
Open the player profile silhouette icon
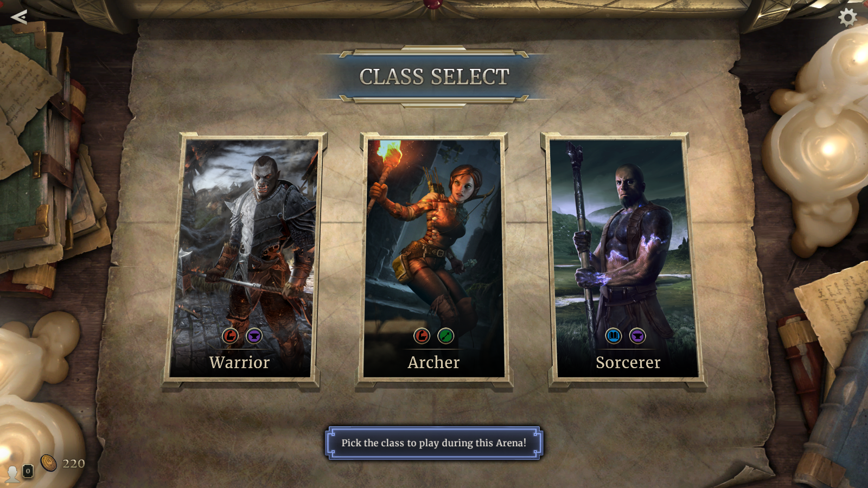(x=12, y=473)
